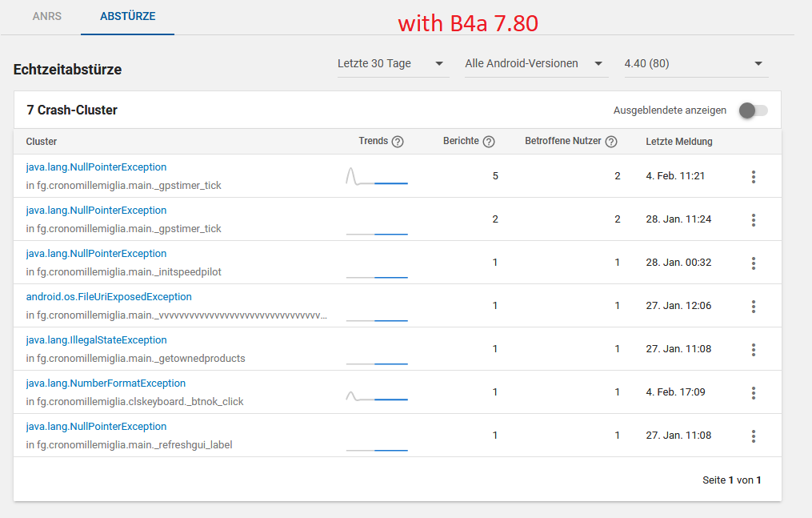Click the trend sparkline of the first crash

(x=377, y=177)
